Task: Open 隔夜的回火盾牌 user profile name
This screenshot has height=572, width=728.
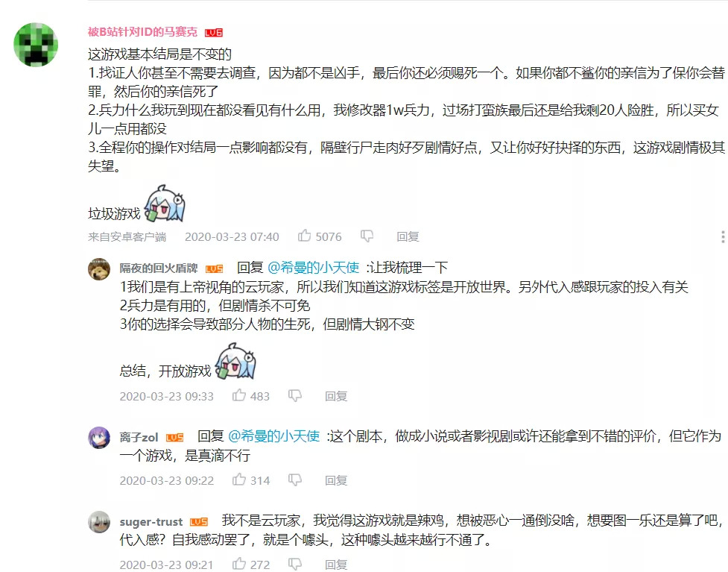Action: [x=159, y=268]
